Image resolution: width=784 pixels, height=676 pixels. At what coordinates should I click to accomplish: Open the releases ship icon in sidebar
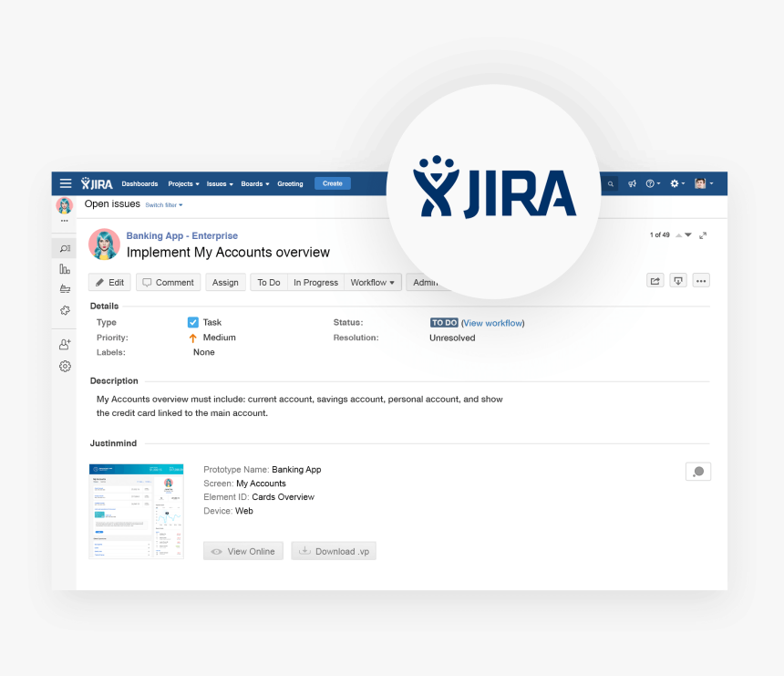click(x=65, y=288)
